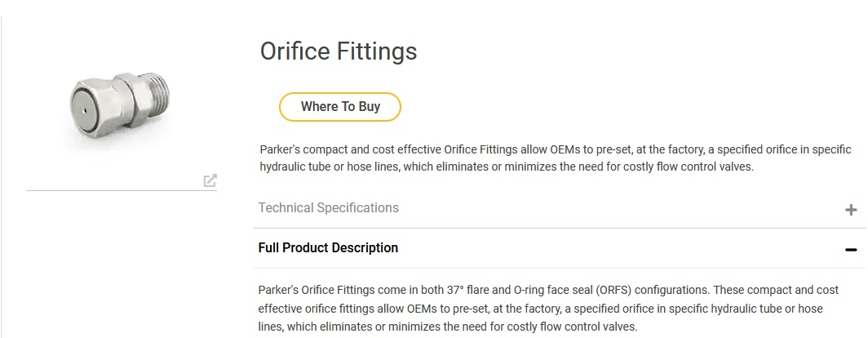Click the Where To Buy button
The height and width of the screenshot is (338, 868).
pos(340,107)
